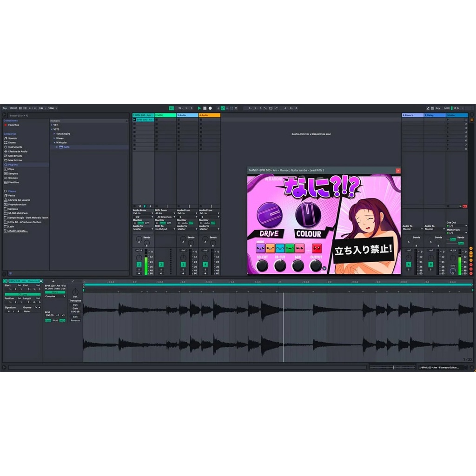Expand the Tone Empire folder
The height and width of the screenshot is (476, 476).
point(54,133)
